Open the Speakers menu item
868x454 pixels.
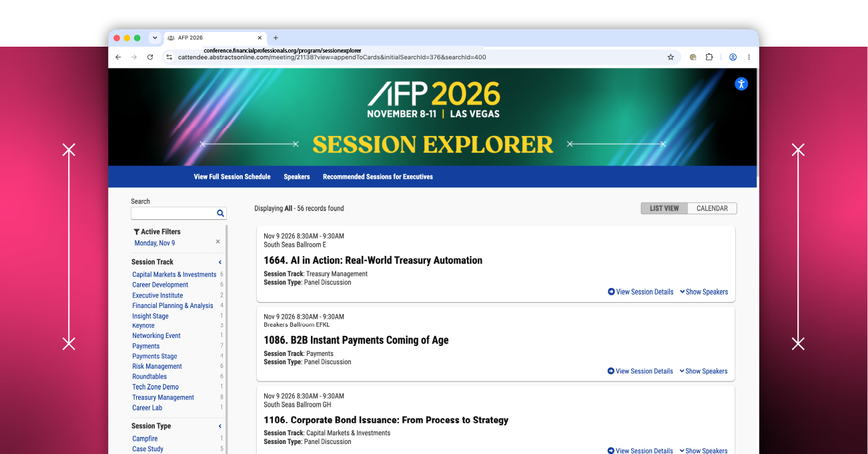pyautogui.click(x=297, y=177)
